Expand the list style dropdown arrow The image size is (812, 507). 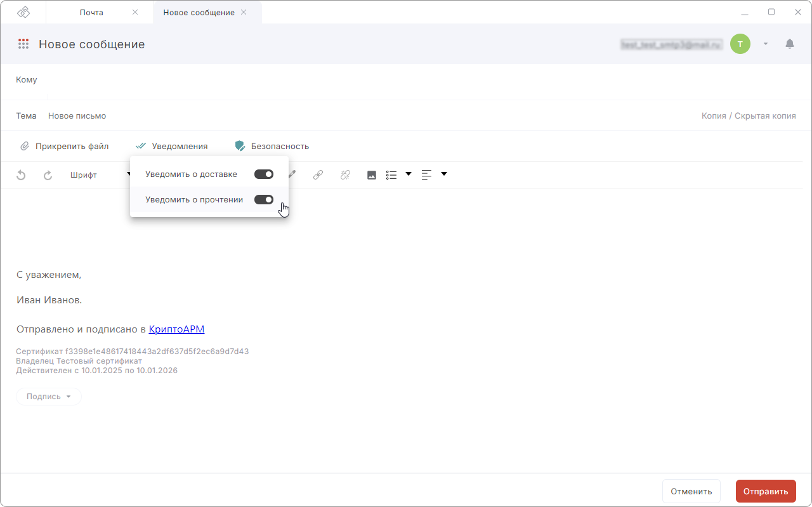tap(409, 174)
